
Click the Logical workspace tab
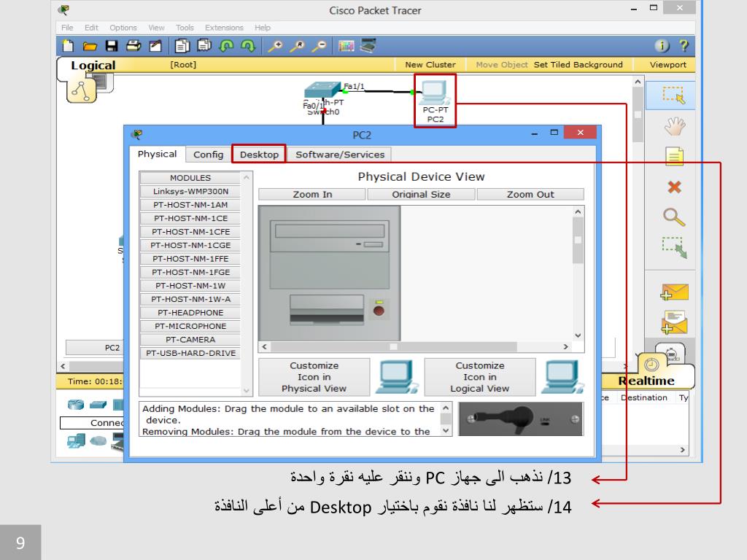tap(93, 65)
